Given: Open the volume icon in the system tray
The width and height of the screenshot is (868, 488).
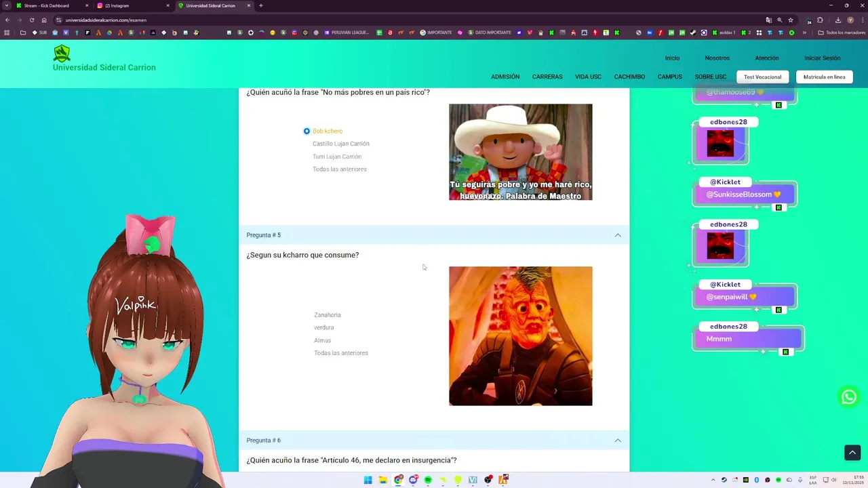Looking at the screenshot, I should click(x=833, y=480).
